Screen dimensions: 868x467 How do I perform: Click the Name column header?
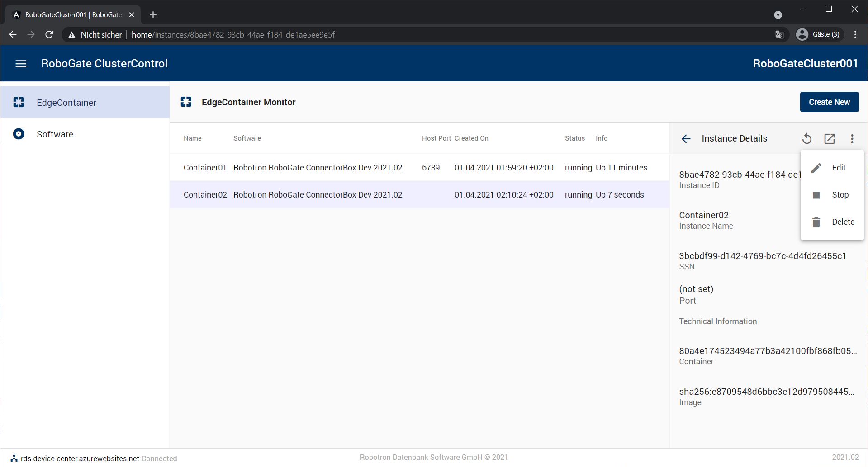tap(193, 138)
